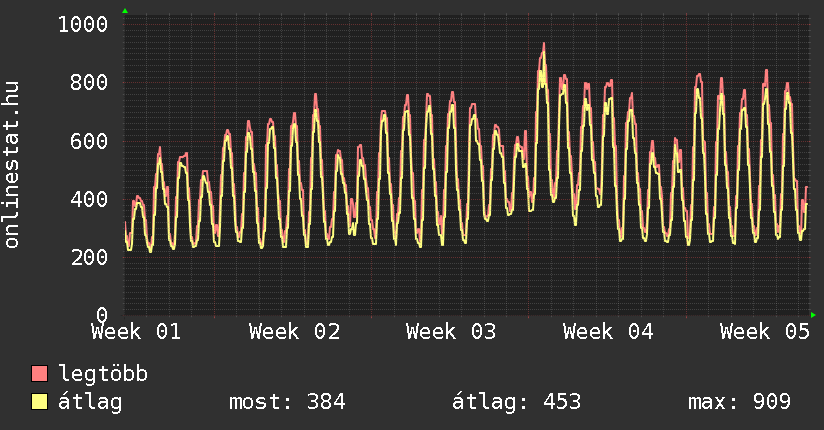Screen dimensions: 824x430
Task: Click the 600 y-axis value label
Action: pos(88,141)
